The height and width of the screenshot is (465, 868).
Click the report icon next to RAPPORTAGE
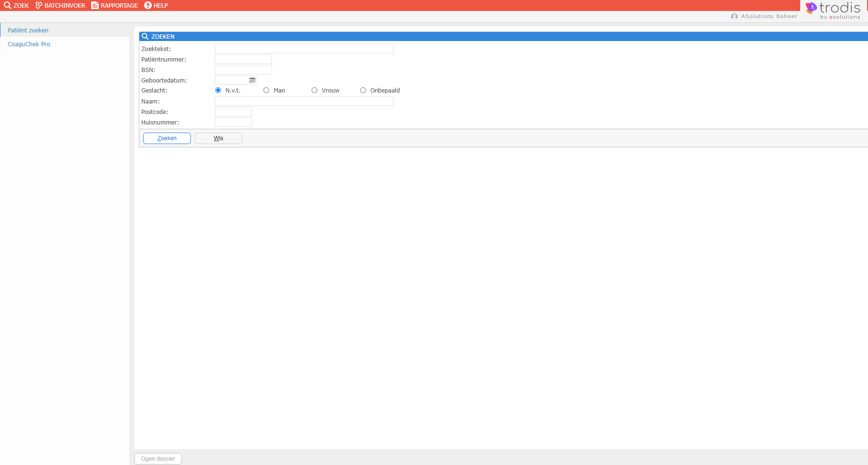95,5
